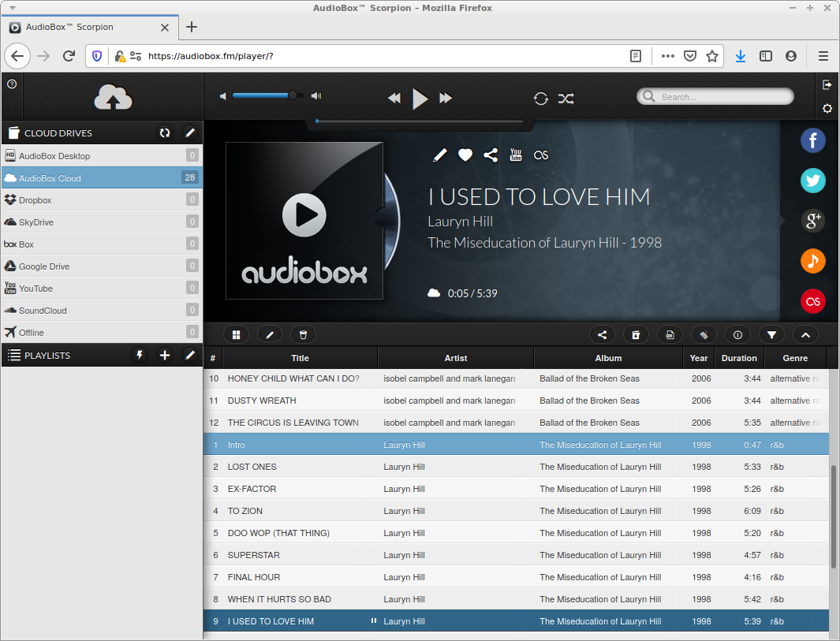
Task: Click the album cover play button
Action: point(304,214)
